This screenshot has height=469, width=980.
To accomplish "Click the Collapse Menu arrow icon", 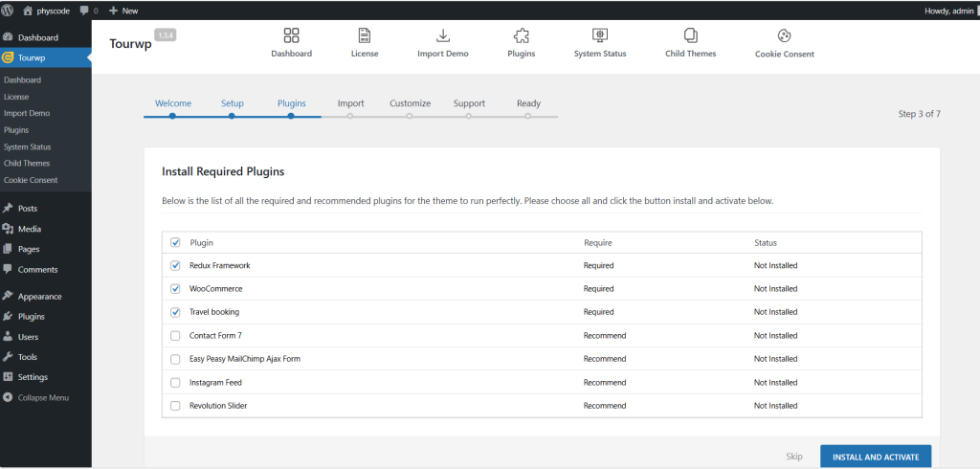I will 8,398.
